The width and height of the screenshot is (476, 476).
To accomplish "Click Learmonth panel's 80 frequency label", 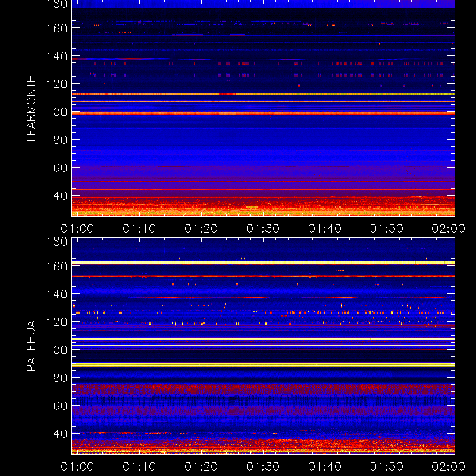I will point(60,140).
